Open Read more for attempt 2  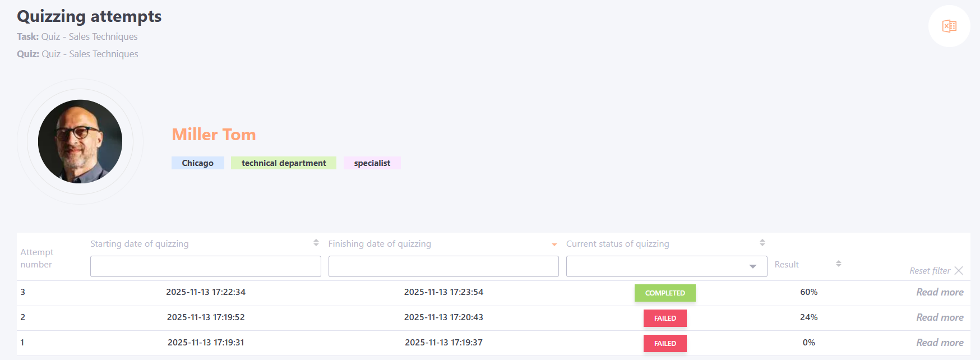pyautogui.click(x=940, y=317)
